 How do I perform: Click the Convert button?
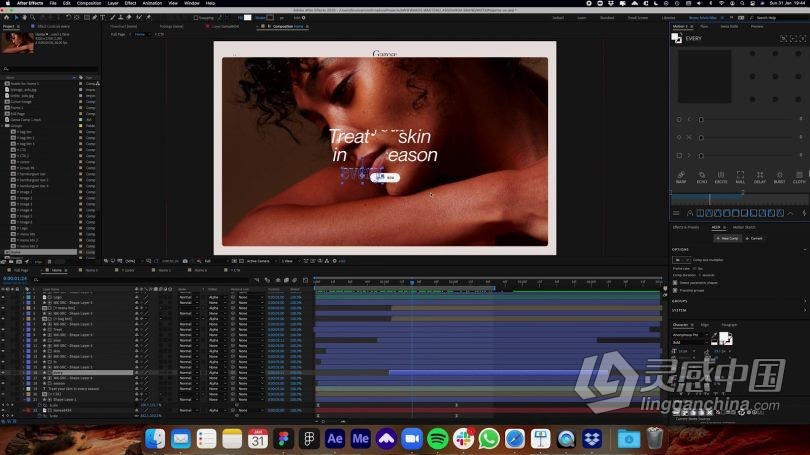pyautogui.click(x=755, y=239)
